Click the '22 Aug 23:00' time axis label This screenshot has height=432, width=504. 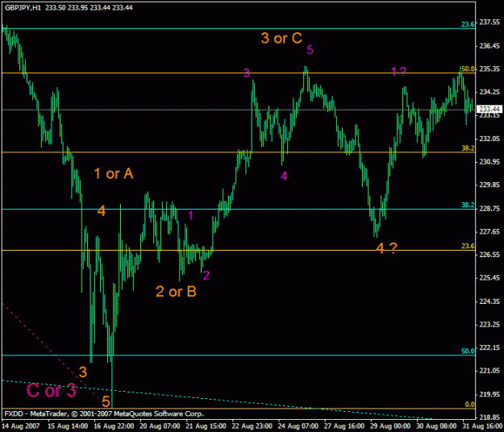point(252,426)
